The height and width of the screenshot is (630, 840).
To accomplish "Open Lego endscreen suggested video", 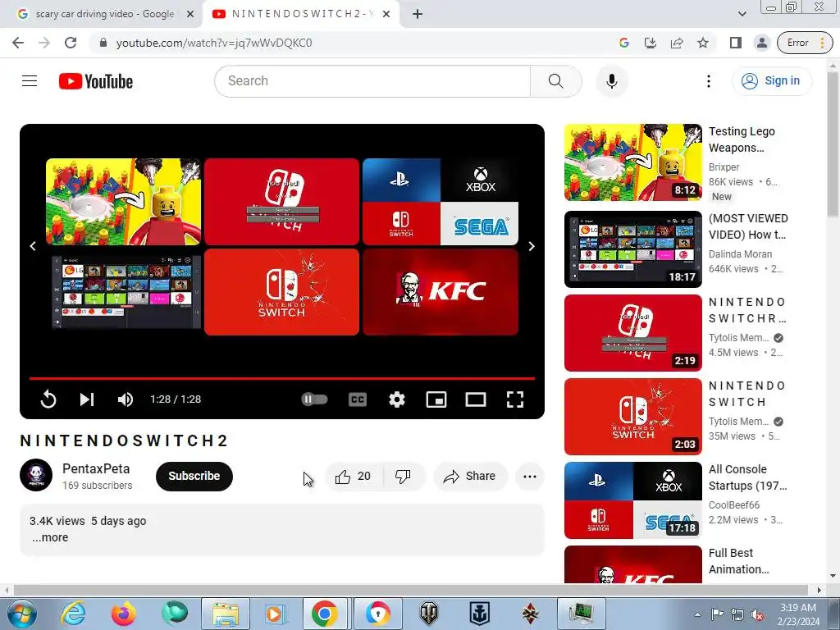I will [x=123, y=202].
